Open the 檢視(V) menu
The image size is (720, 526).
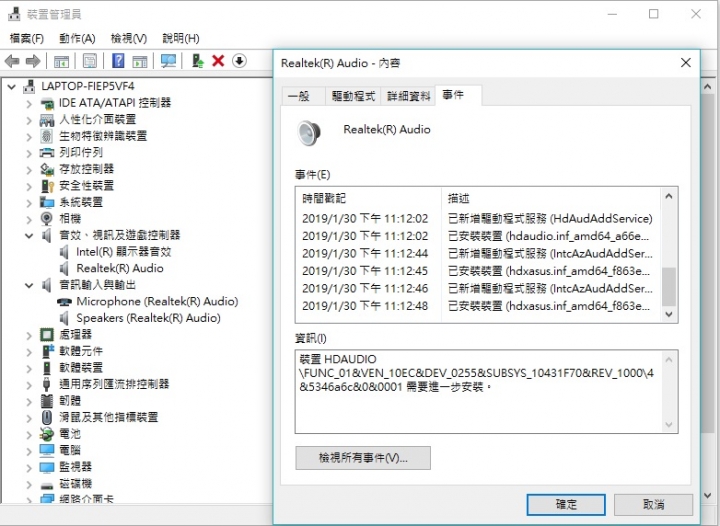(129, 38)
